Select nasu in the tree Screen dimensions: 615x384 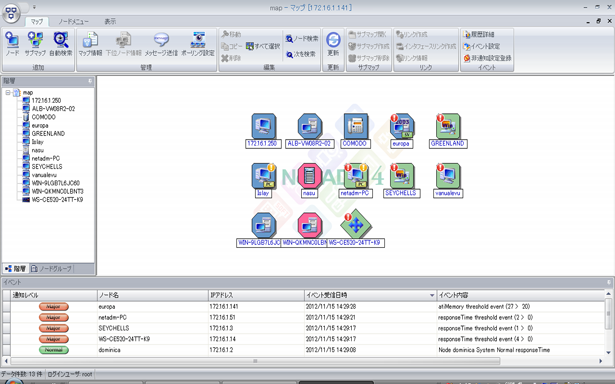click(x=38, y=150)
